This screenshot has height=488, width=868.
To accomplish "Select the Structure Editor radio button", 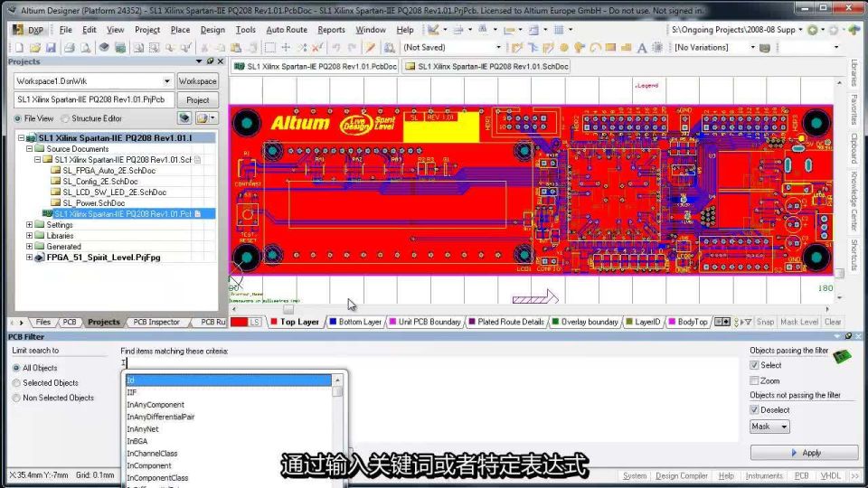I will tap(65, 118).
